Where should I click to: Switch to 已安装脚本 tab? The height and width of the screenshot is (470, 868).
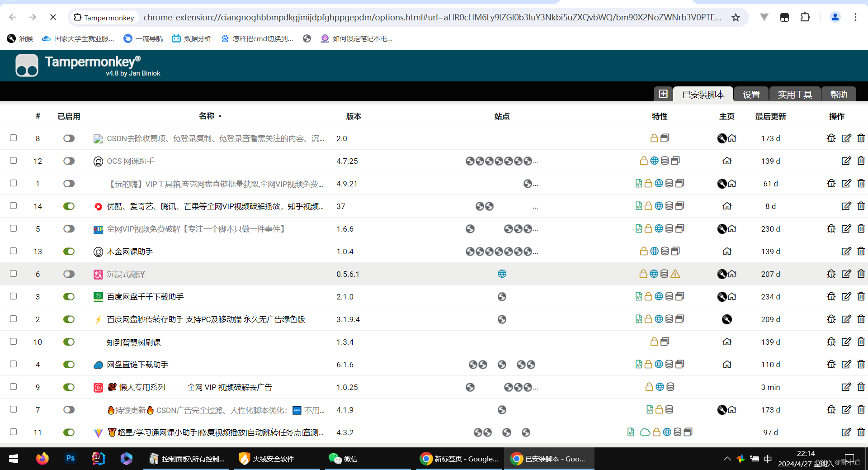pyautogui.click(x=703, y=94)
